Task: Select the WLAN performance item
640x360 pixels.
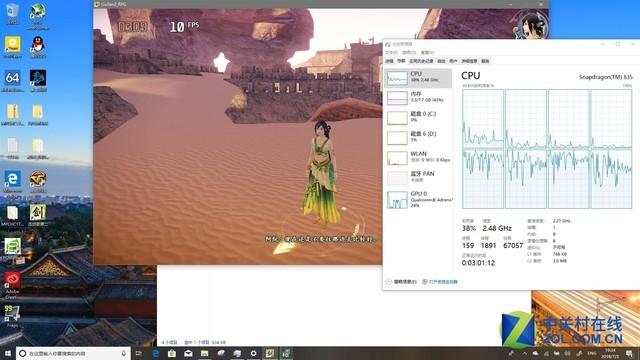Action: point(418,158)
